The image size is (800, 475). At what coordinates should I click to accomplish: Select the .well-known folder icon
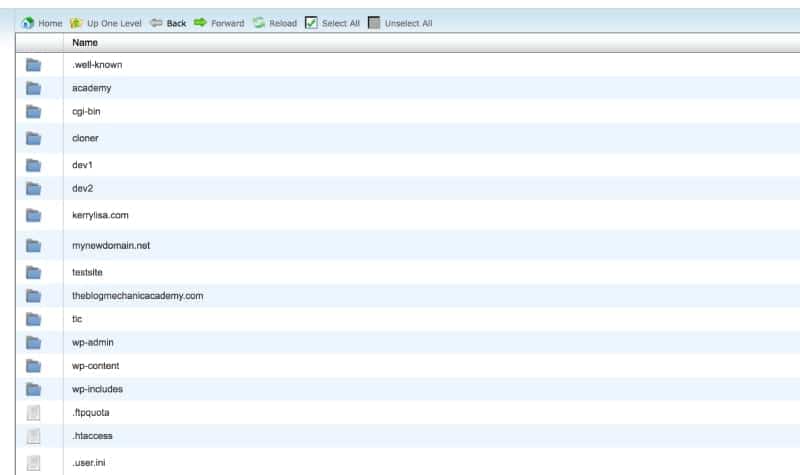point(33,65)
